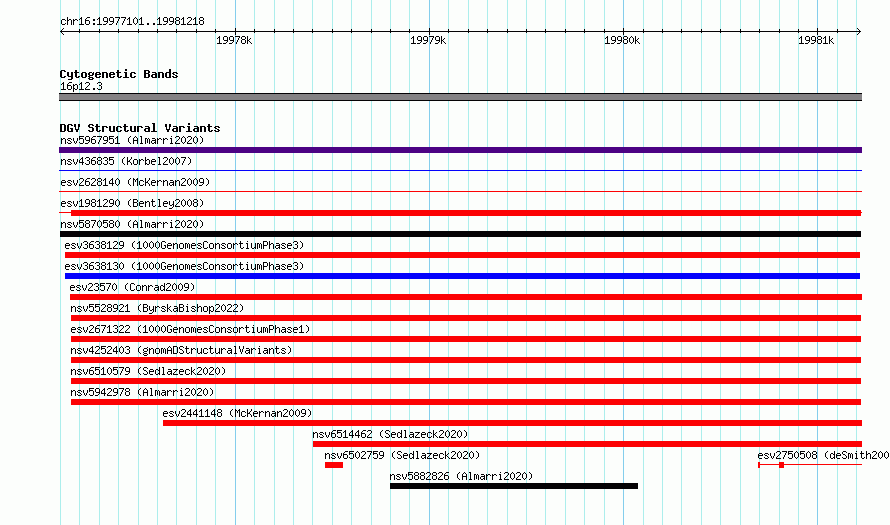
Task: Open the nsv5882826 (Almarri2020) label
Action: [x=461, y=476]
